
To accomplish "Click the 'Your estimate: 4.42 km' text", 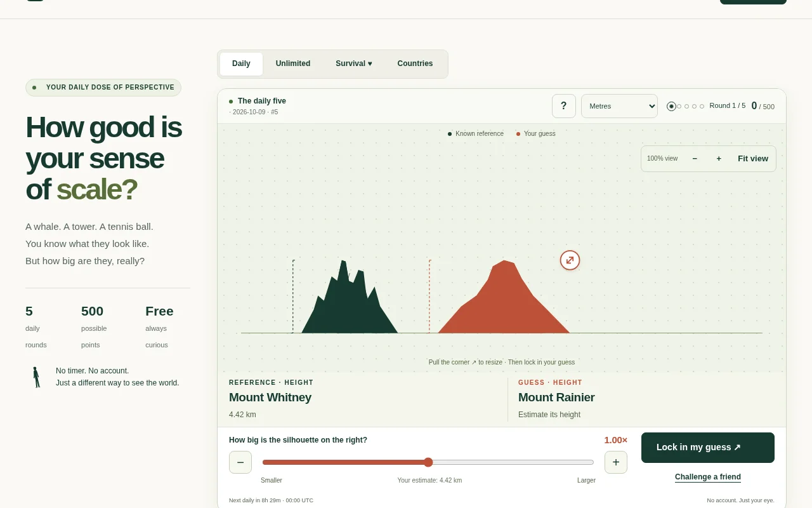I will click(x=429, y=480).
